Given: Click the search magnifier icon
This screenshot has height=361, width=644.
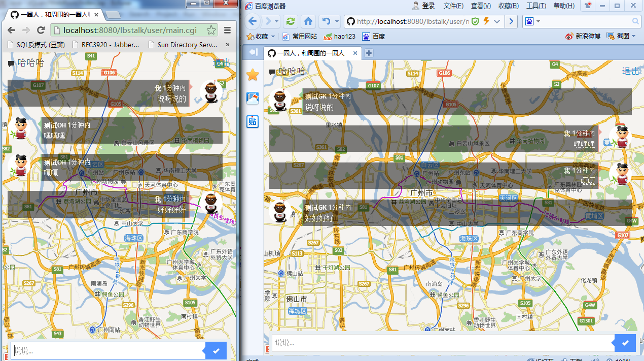Looking at the screenshot, I should (x=636, y=21).
